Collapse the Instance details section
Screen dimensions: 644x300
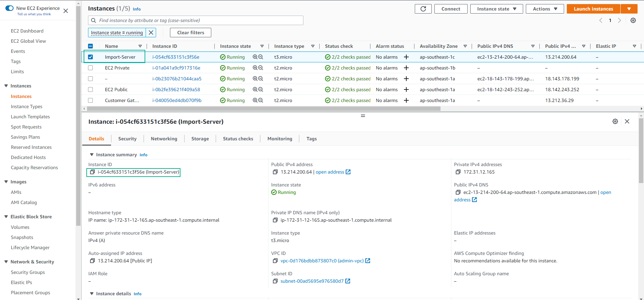(91, 294)
